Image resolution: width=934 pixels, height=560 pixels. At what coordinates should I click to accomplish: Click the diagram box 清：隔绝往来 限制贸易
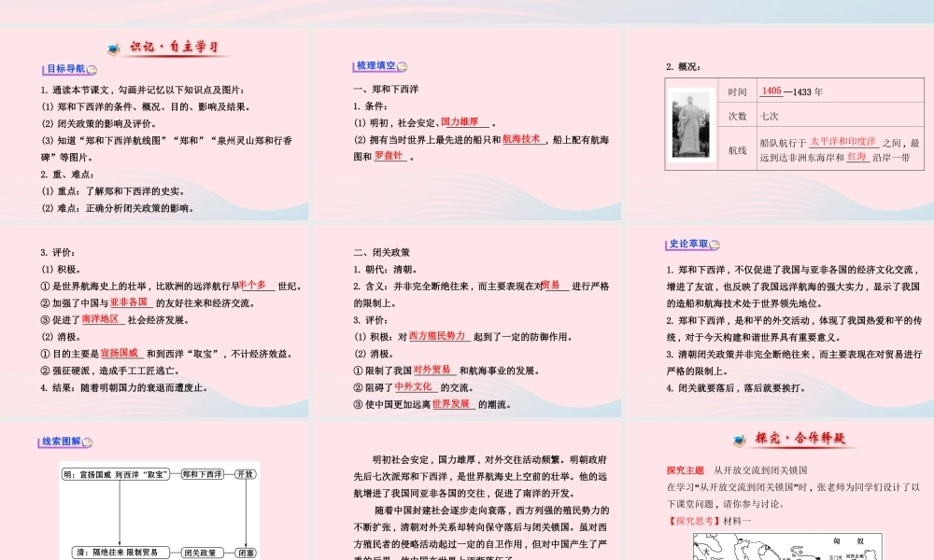120,553
